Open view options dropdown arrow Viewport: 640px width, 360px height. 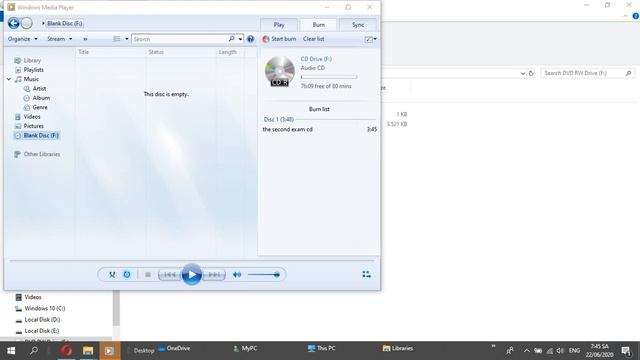coord(127,39)
